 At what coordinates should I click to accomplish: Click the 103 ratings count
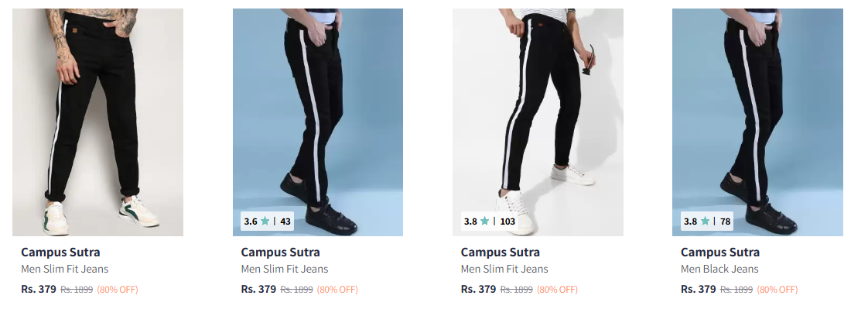click(x=507, y=222)
